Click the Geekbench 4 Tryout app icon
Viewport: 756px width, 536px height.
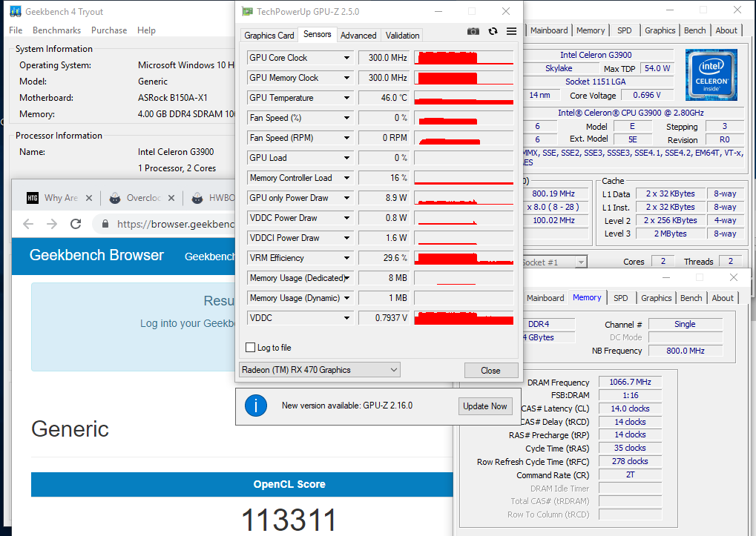pos(16,11)
